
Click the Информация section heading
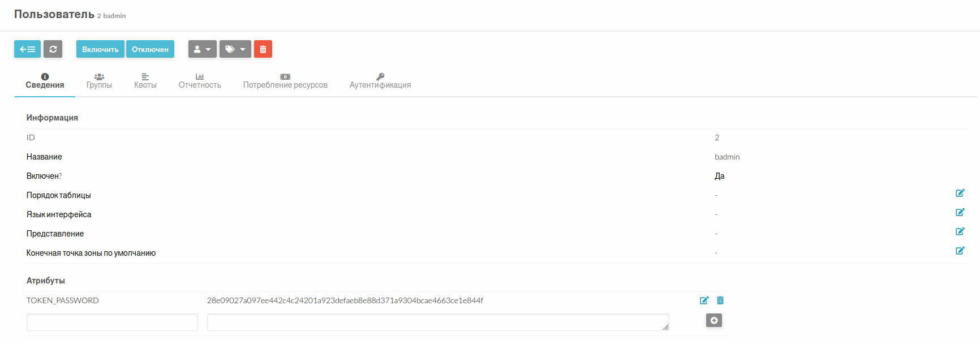tap(52, 118)
